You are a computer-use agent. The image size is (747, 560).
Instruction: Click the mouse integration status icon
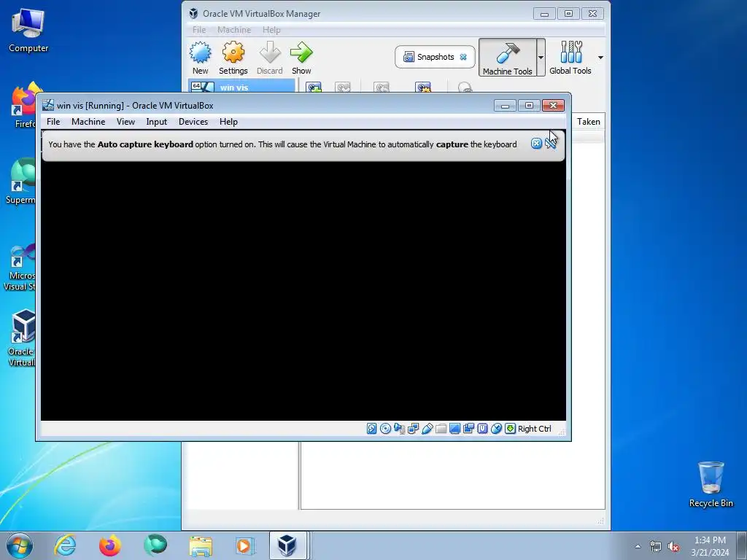pyautogui.click(x=496, y=429)
